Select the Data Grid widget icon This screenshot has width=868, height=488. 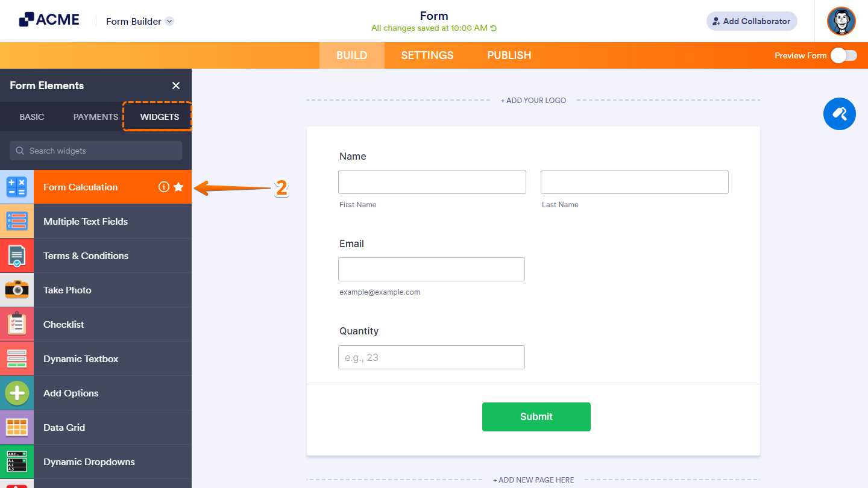pyautogui.click(x=17, y=427)
